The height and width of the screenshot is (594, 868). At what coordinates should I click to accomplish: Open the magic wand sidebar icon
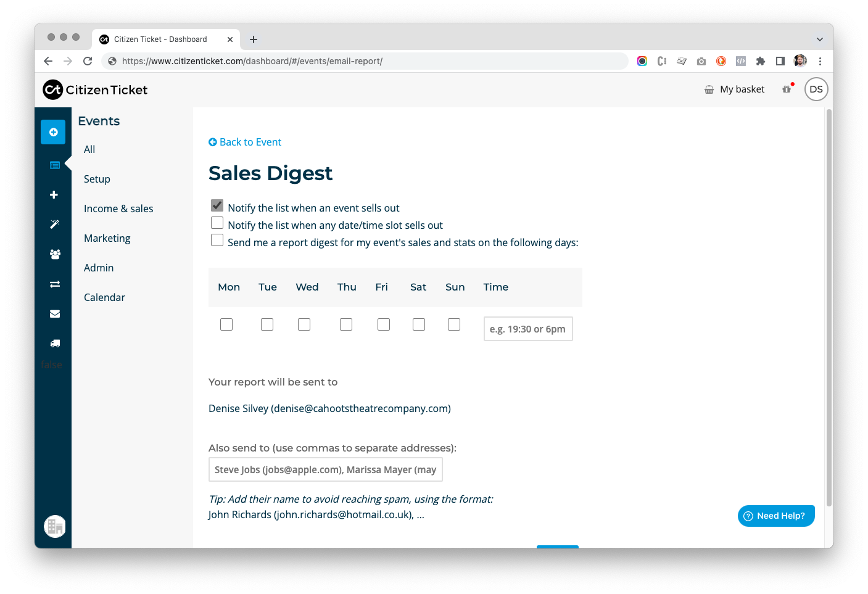(54, 224)
